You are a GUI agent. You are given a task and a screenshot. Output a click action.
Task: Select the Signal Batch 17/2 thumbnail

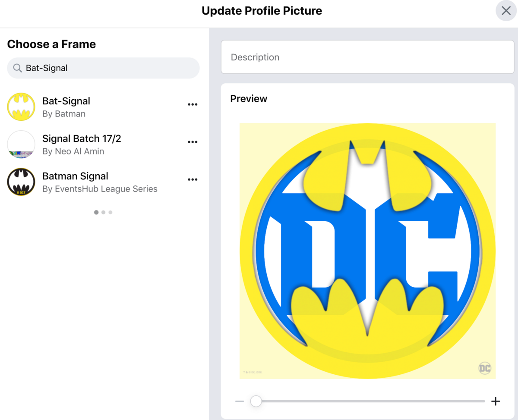(x=21, y=144)
